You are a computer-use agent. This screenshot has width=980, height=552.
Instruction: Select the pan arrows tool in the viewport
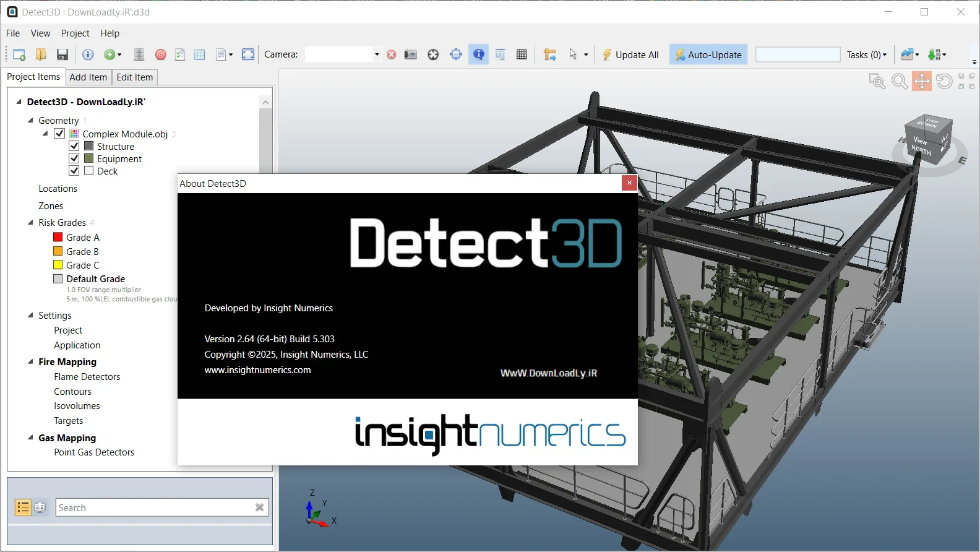pos(922,81)
